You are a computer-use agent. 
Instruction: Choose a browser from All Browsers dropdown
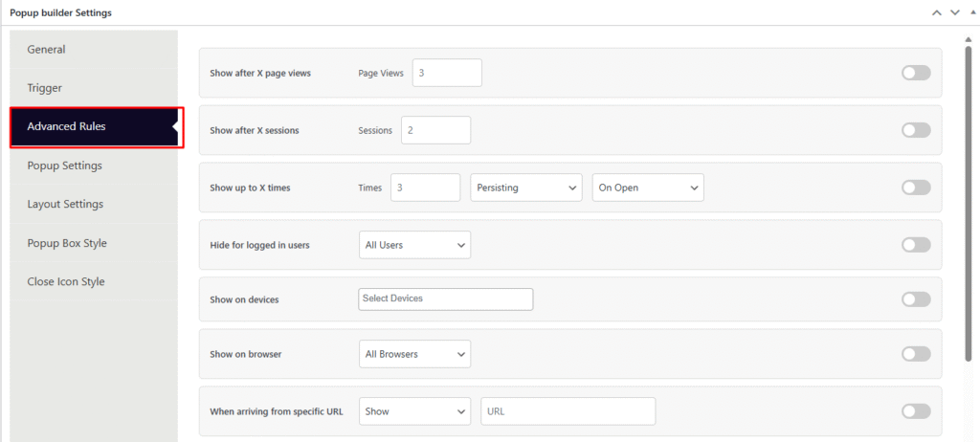point(414,354)
